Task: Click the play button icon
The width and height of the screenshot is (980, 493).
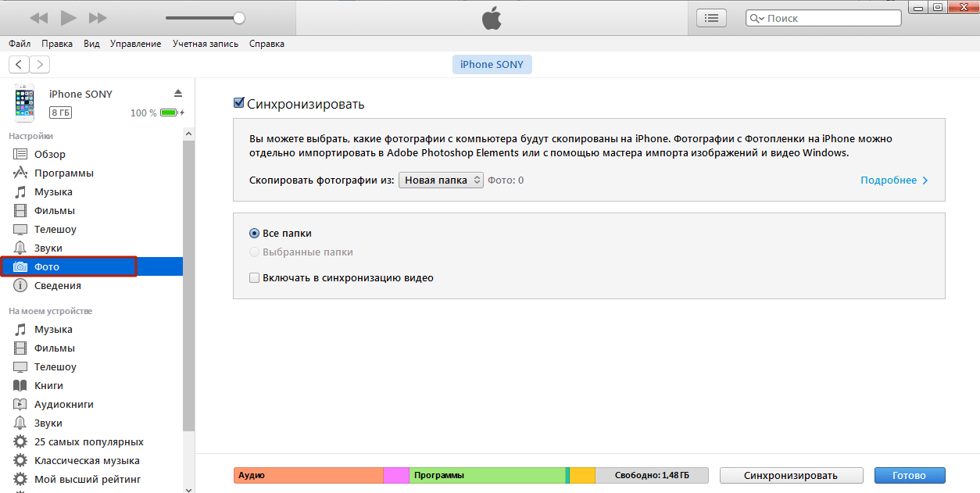Action: coord(68,18)
